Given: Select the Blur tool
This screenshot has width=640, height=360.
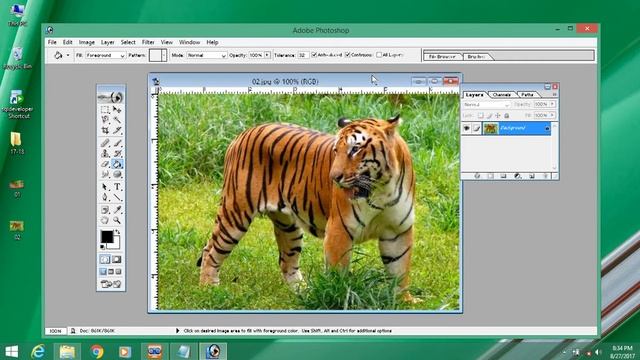Looking at the screenshot, I should [x=105, y=174].
